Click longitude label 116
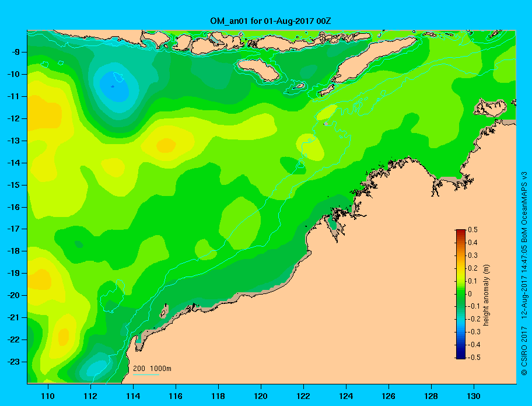Viewport: 532px width, 406px height. pyautogui.click(x=176, y=396)
